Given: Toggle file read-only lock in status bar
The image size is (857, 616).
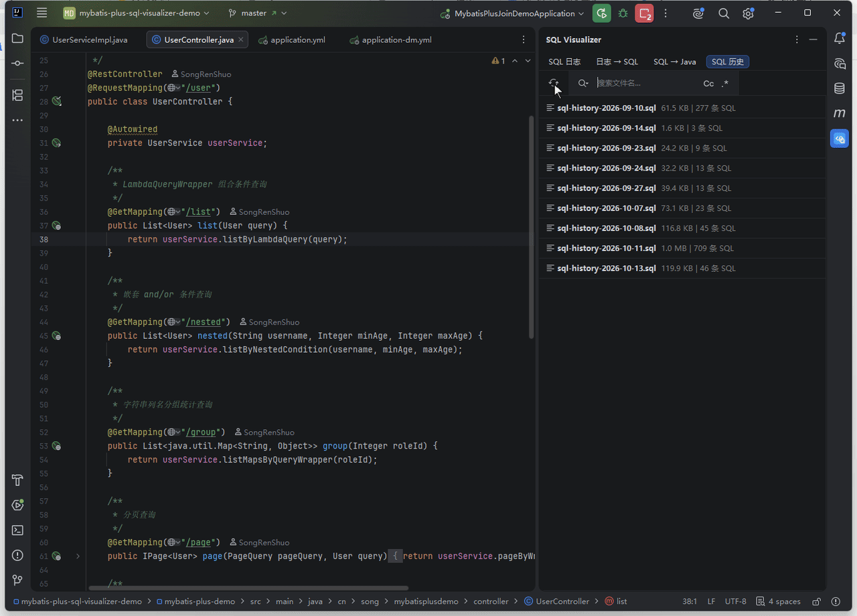Looking at the screenshot, I should (x=816, y=601).
